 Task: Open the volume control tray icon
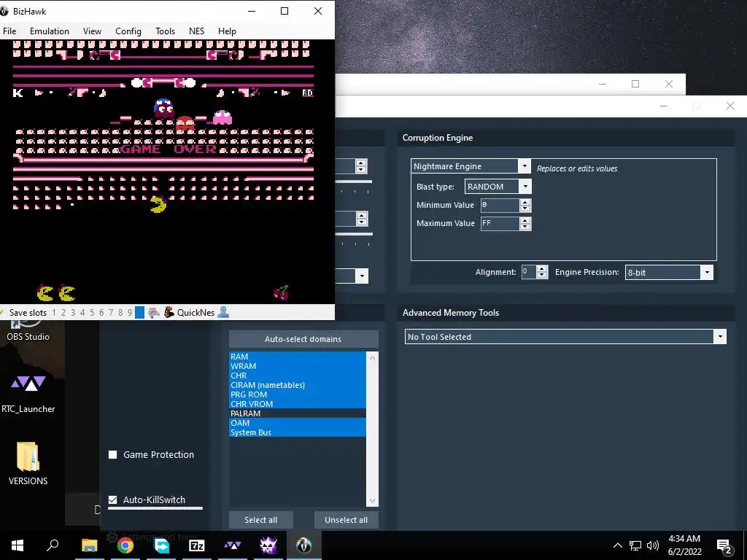(653, 545)
